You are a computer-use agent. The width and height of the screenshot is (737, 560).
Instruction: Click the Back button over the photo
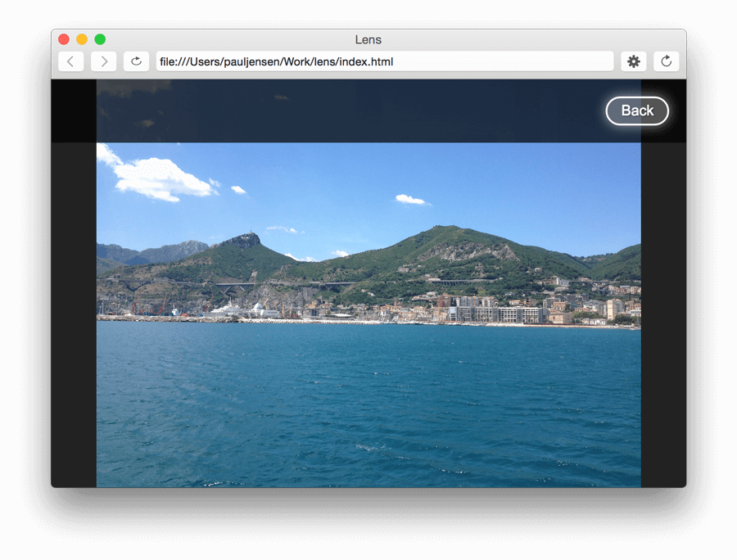637,111
